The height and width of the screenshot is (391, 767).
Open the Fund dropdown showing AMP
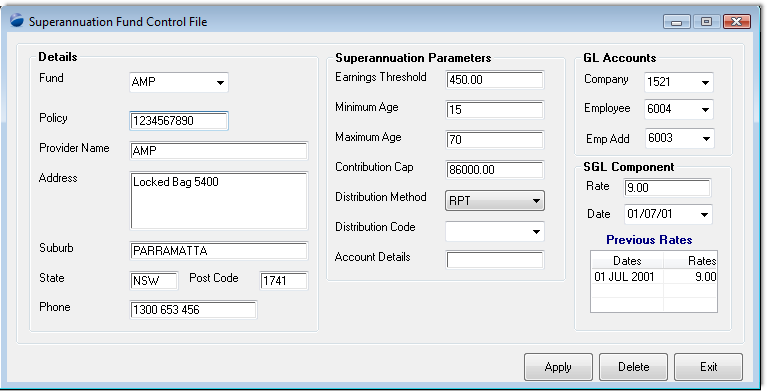pos(179,82)
